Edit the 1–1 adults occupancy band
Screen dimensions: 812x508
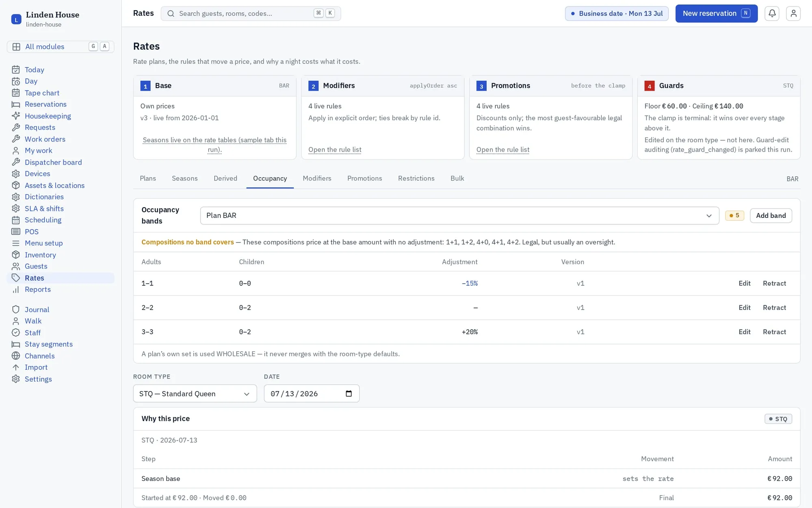pyautogui.click(x=744, y=283)
